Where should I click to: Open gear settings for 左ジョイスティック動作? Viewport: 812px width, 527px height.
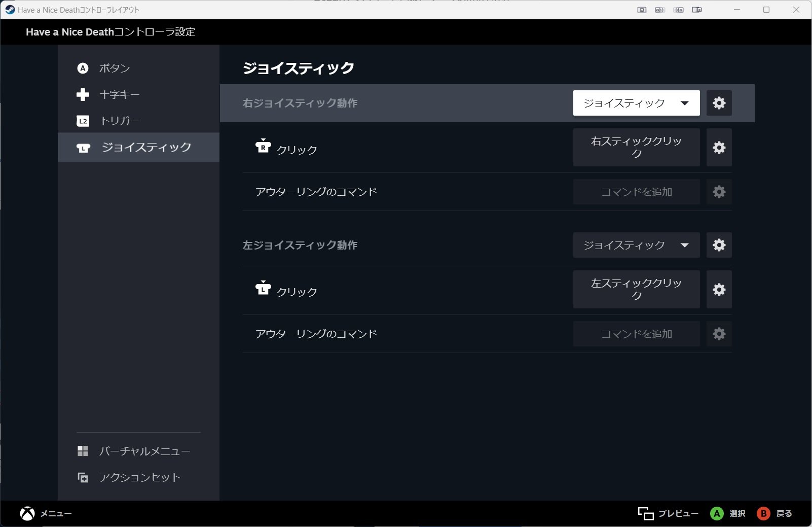point(719,245)
